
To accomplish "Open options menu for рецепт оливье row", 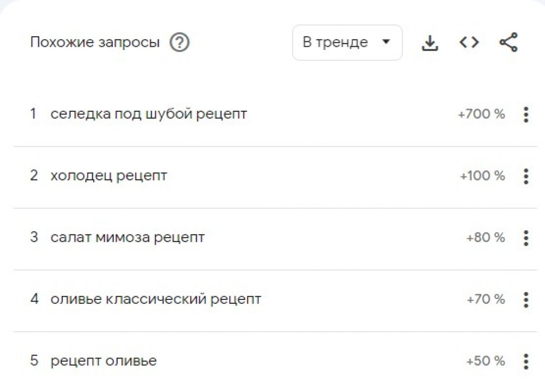I will coord(526,361).
